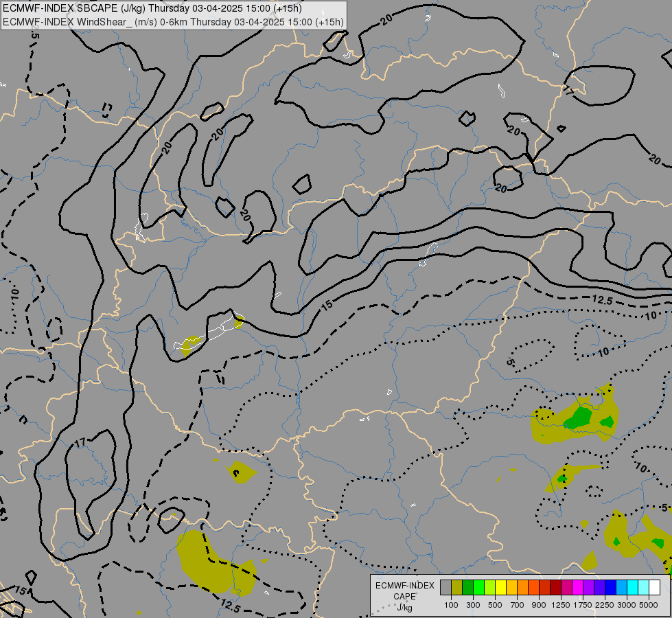Pick the cyan swatch starting at 3000

632,588
